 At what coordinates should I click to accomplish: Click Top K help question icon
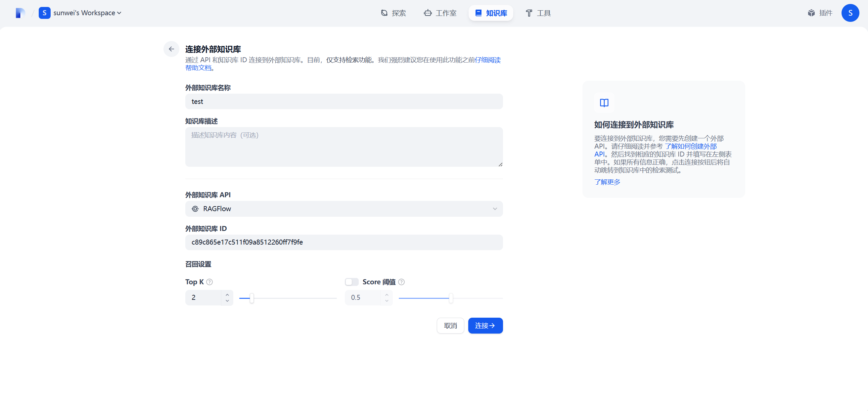[209, 282]
